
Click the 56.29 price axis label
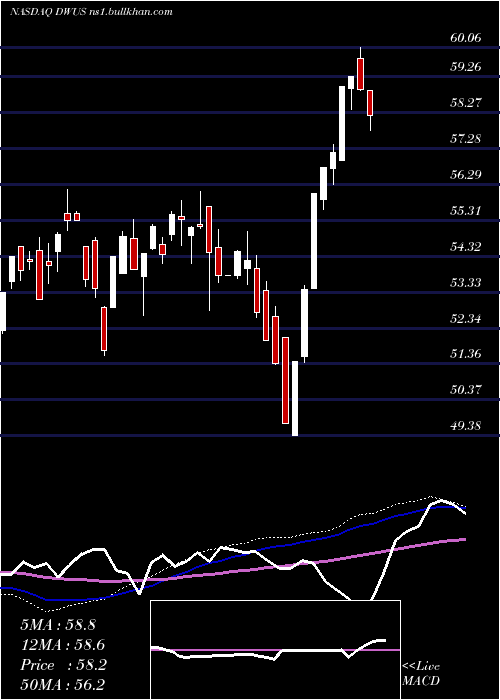tap(466, 174)
